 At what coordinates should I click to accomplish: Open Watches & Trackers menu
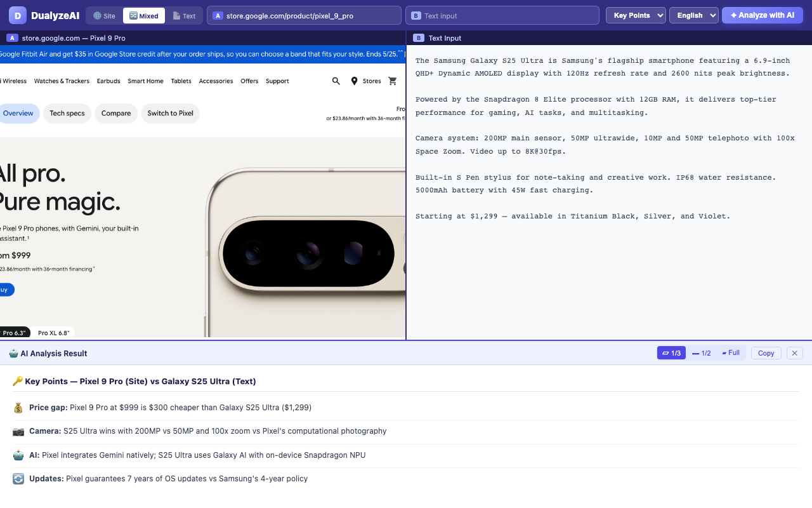pos(62,81)
